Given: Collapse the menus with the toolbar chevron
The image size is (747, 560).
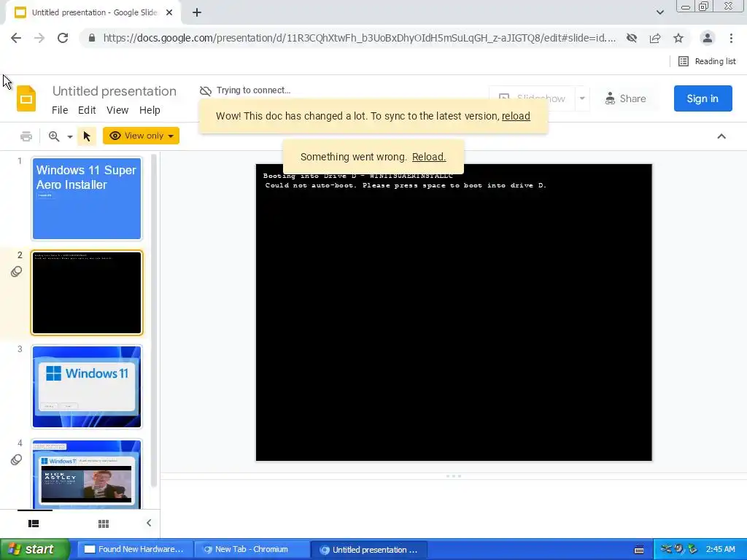Looking at the screenshot, I should coord(721,136).
